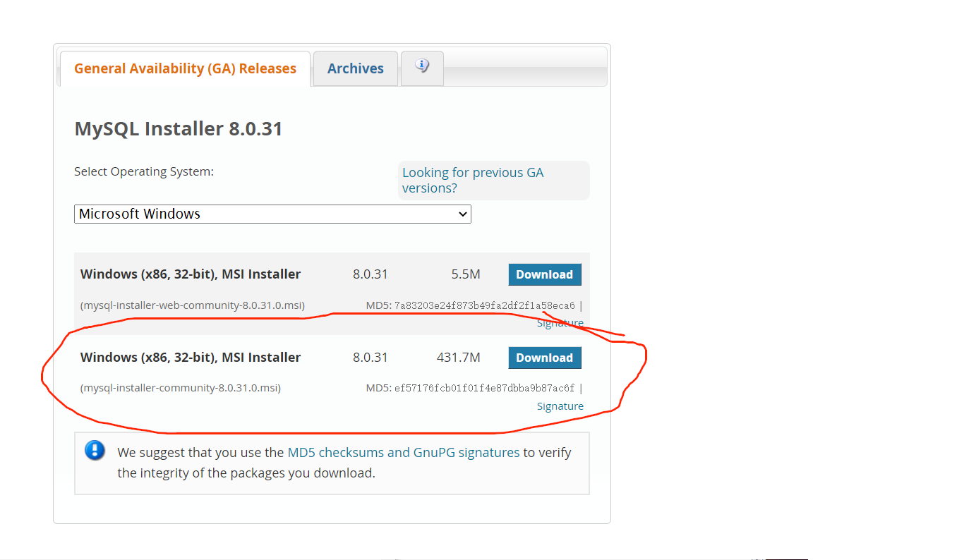976x560 pixels.
Task: Open the information icon tab
Action: [x=422, y=68]
